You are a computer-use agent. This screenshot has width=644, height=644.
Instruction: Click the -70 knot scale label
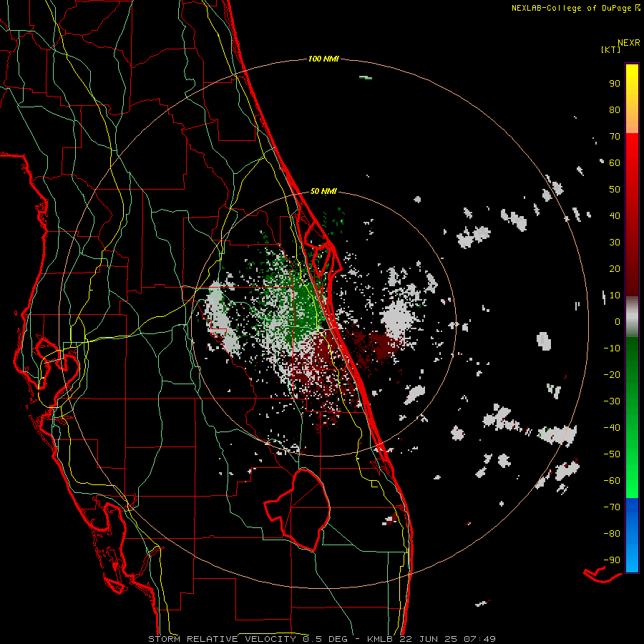click(x=612, y=507)
